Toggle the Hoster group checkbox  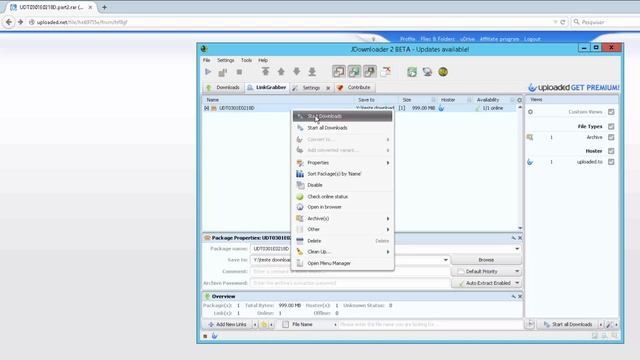click(x=611, y=151)
